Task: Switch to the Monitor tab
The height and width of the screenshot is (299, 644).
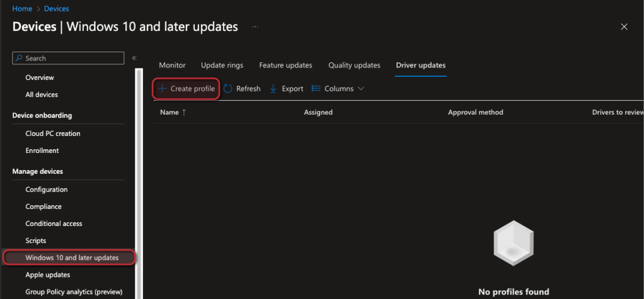Action: [172, 65]
